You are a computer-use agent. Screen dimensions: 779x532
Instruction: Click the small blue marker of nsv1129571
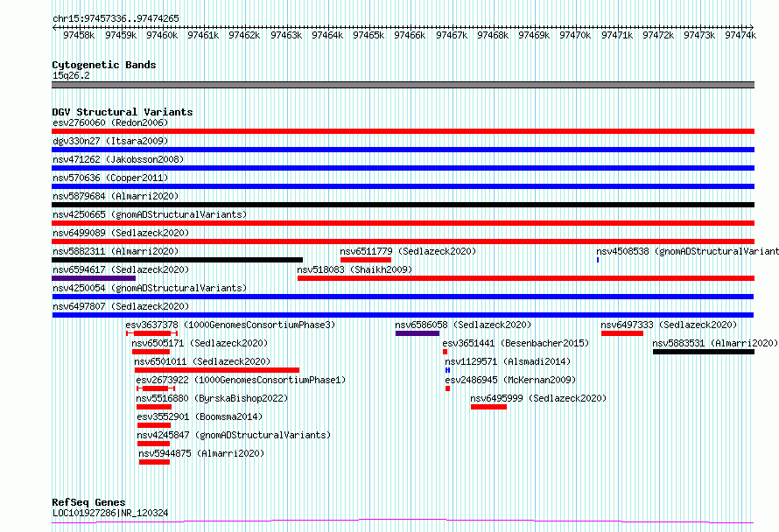coord(447,370)
